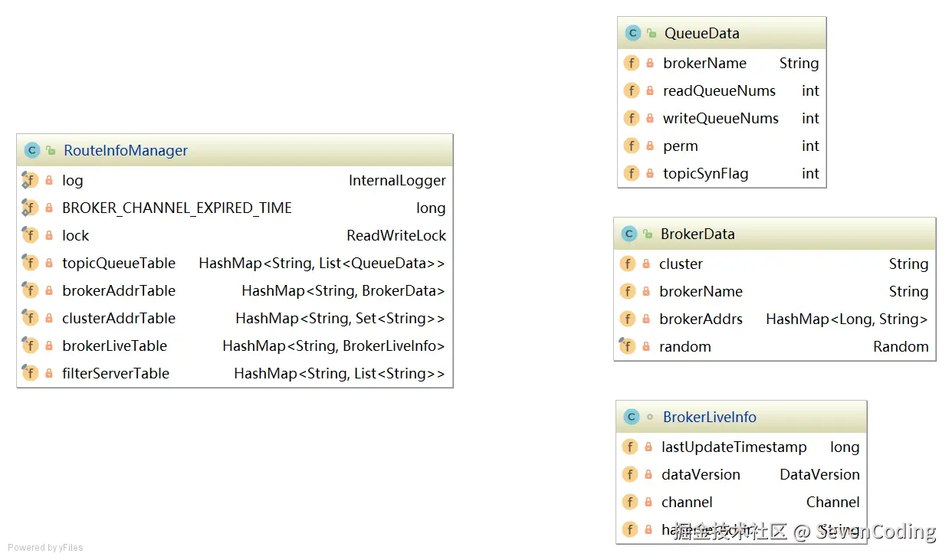Click the InternalLogger type label

coord(397,180)
